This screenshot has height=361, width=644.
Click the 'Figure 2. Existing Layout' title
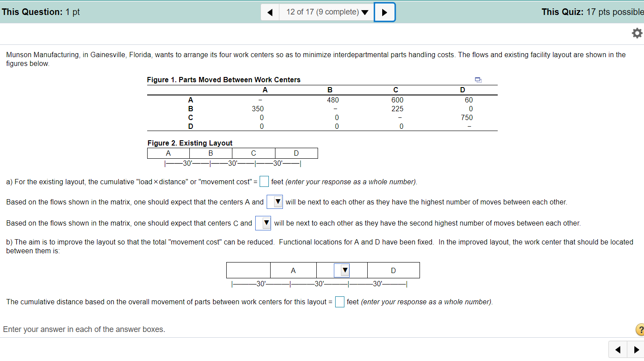click(190, 143)
